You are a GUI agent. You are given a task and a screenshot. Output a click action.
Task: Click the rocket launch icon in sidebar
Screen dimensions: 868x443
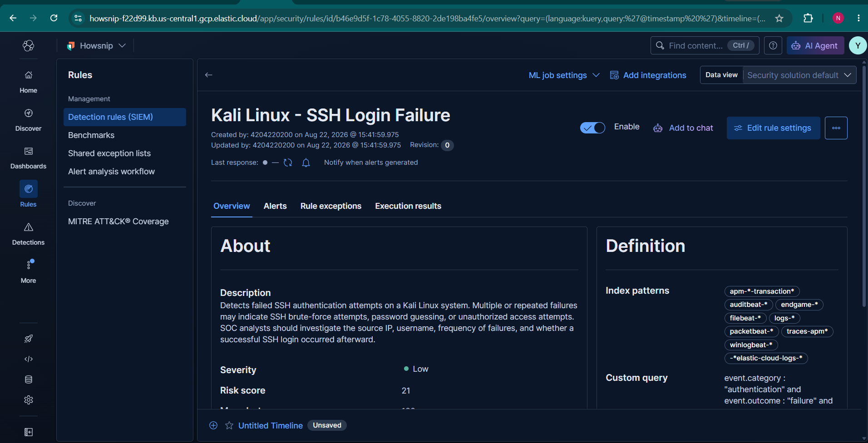coord(29,339)
